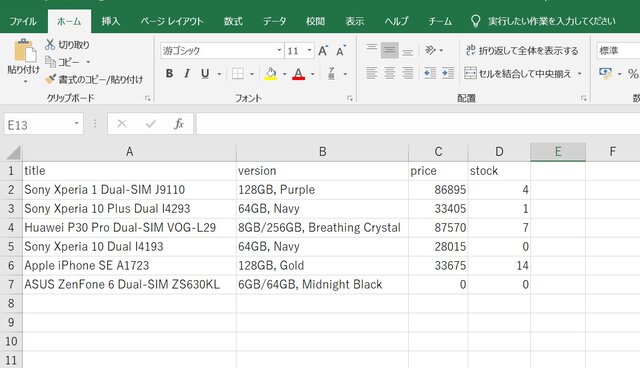This screenshot has height=368, width=640.
Task: Click the Copy button
Action: [62, 62]
